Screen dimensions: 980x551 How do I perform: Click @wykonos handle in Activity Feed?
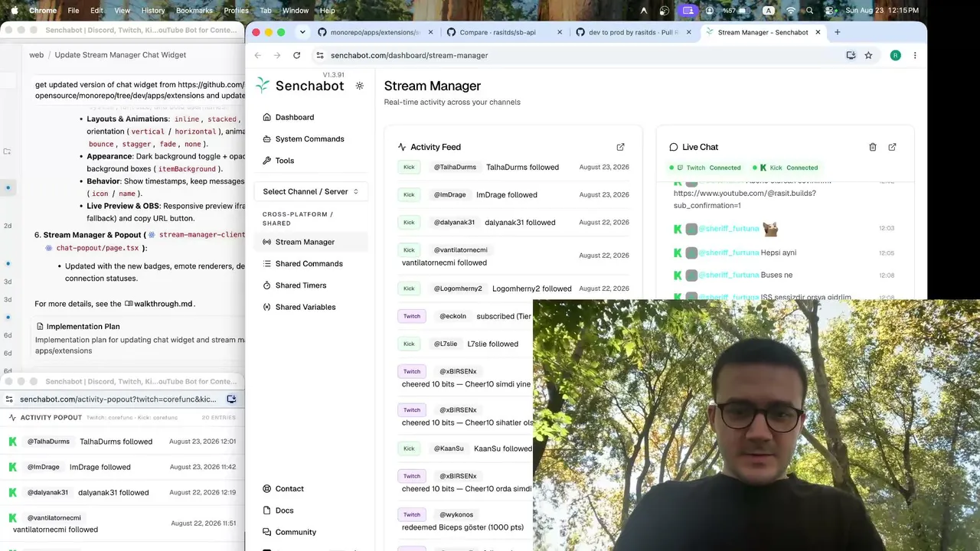pos(456,514)
